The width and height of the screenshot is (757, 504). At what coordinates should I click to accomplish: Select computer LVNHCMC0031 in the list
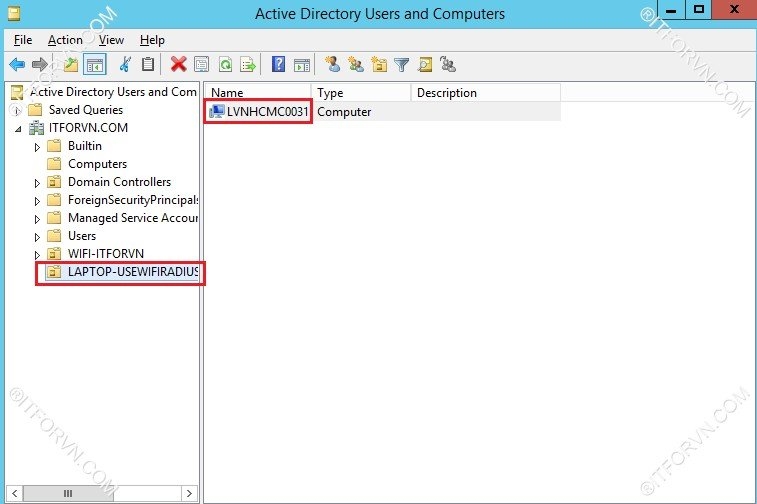click(266, 112)
